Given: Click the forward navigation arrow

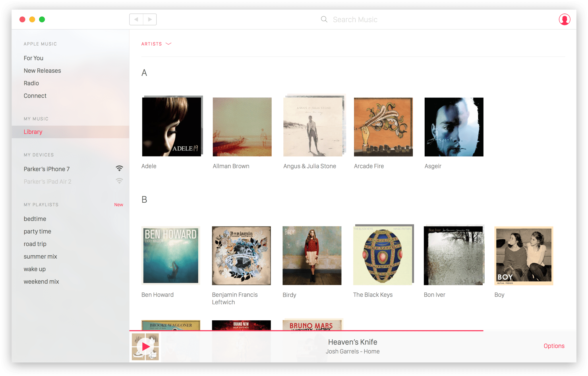Looking at the screenshot, I should click(150, 19).
